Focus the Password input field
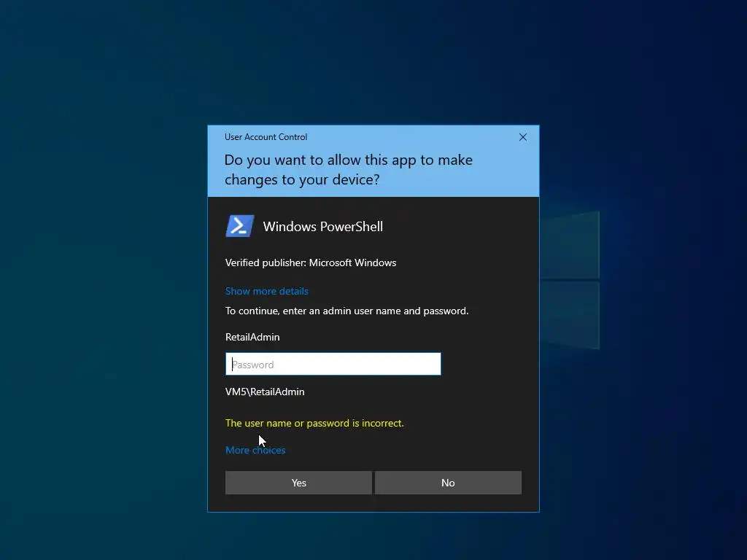This screenshot has height=560, width=747. 333,365
